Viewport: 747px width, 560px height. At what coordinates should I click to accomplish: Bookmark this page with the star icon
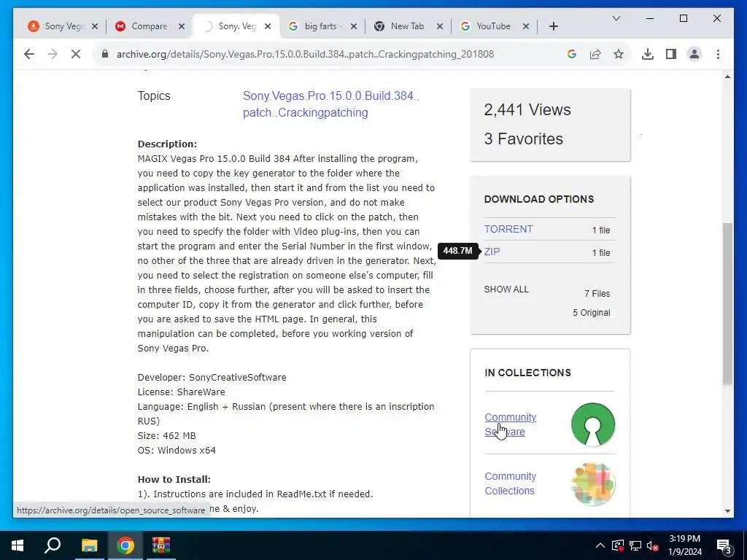[x=619, y=54]
